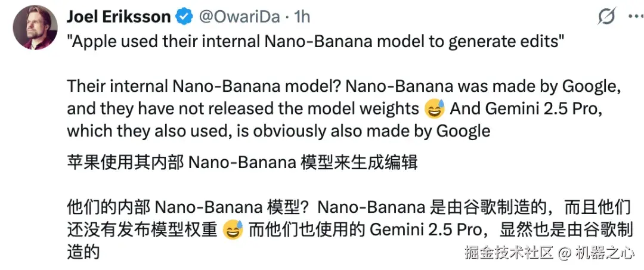
Task: Click the "掘金技术社区" watermark text
Action: [x=509, y=252]
